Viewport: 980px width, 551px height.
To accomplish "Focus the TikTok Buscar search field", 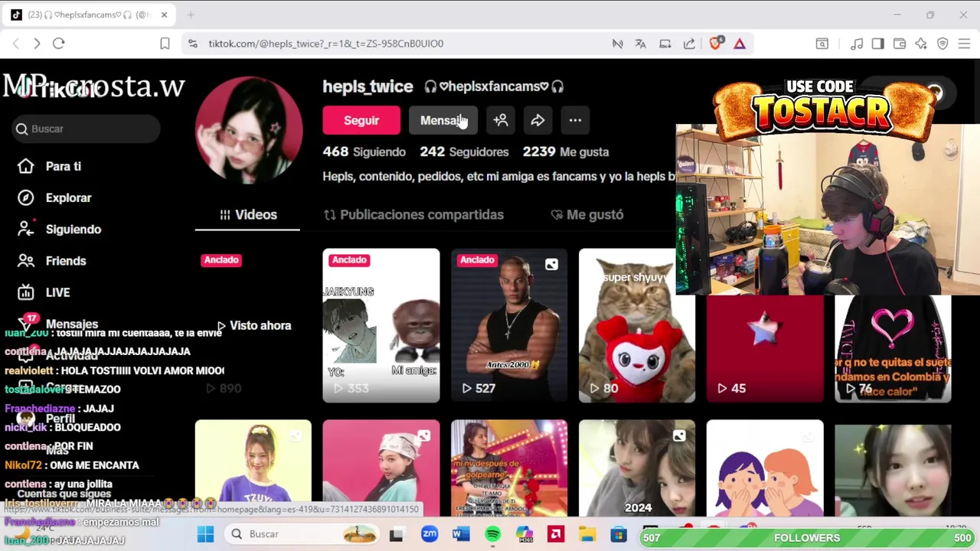I will tap(86, 129).
